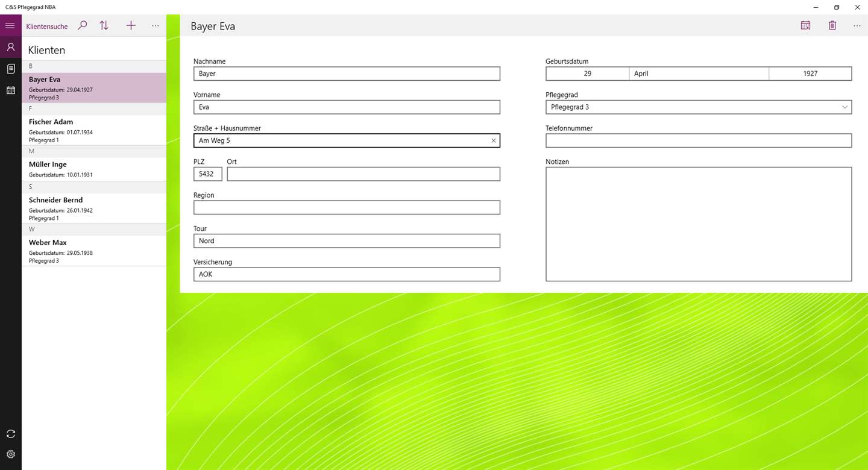Click the Ort input field
The width and height of the screenshot is (868, 470).
click(x=363, y=174)
